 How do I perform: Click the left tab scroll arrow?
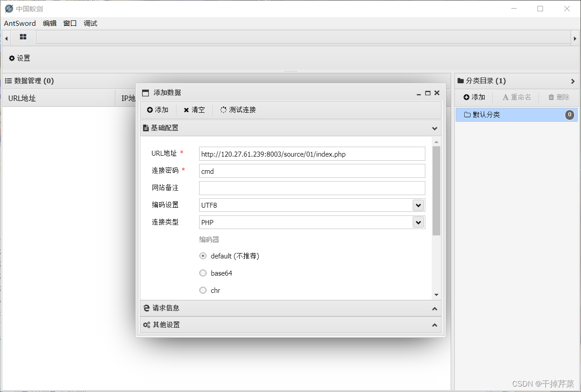point(6,38)
